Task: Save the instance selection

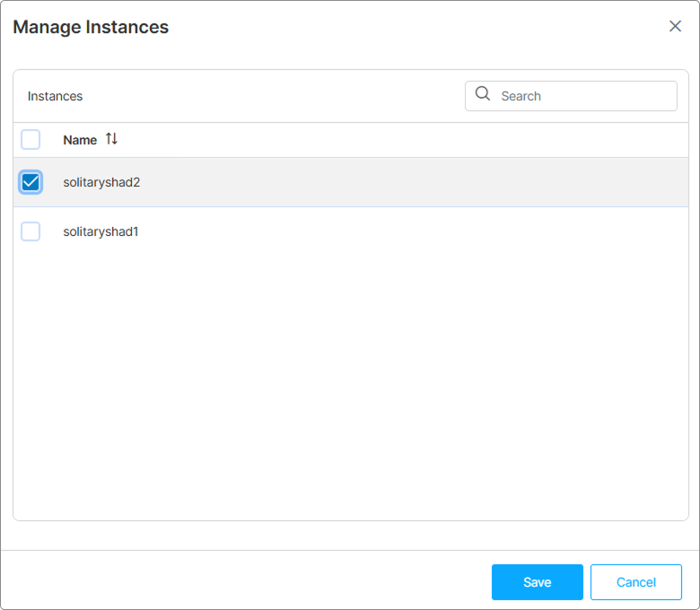Action: [537, 582]
